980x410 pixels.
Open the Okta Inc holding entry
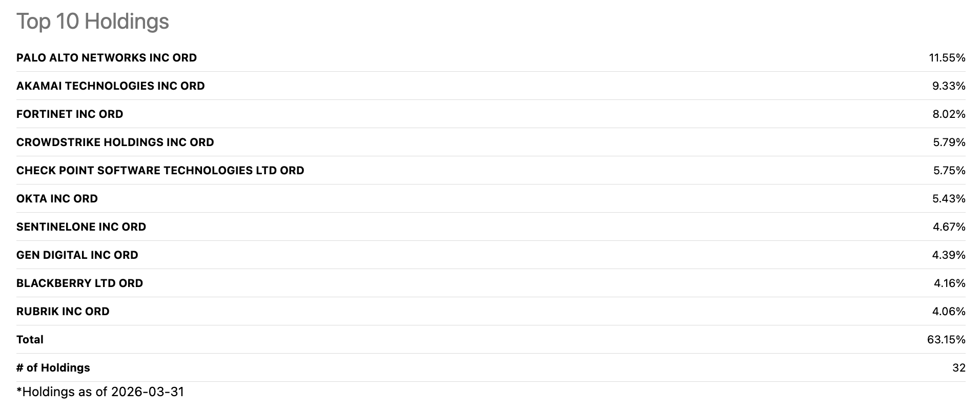click(x=57, y=199)
